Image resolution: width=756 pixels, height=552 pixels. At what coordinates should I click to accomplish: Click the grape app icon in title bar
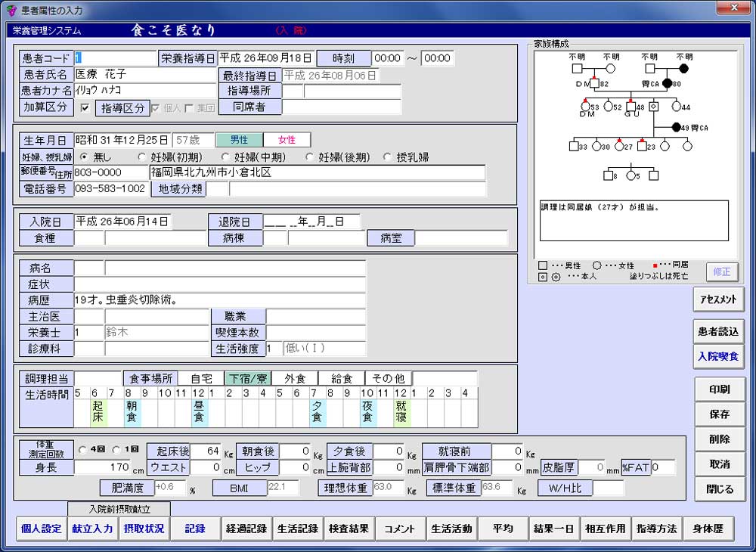pos(11,10)
